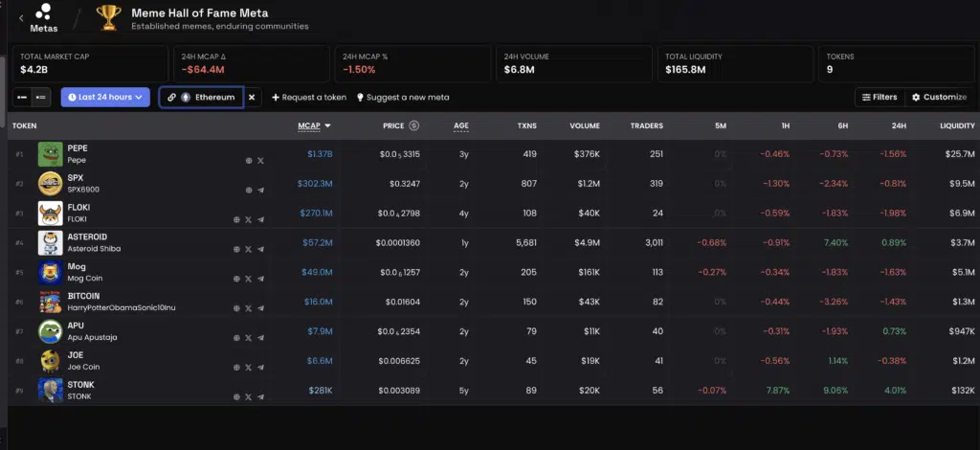This screenshot has width=980, height=450.
Task: Open ASTEROID Telegram icon
Action: [260, 249]
